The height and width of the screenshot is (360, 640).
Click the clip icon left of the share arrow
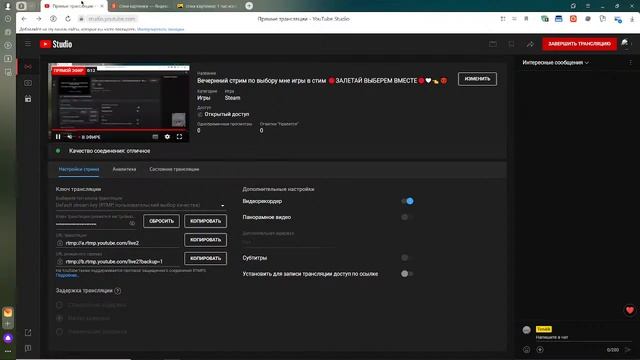pyautogui.click(x=511, y=44)
